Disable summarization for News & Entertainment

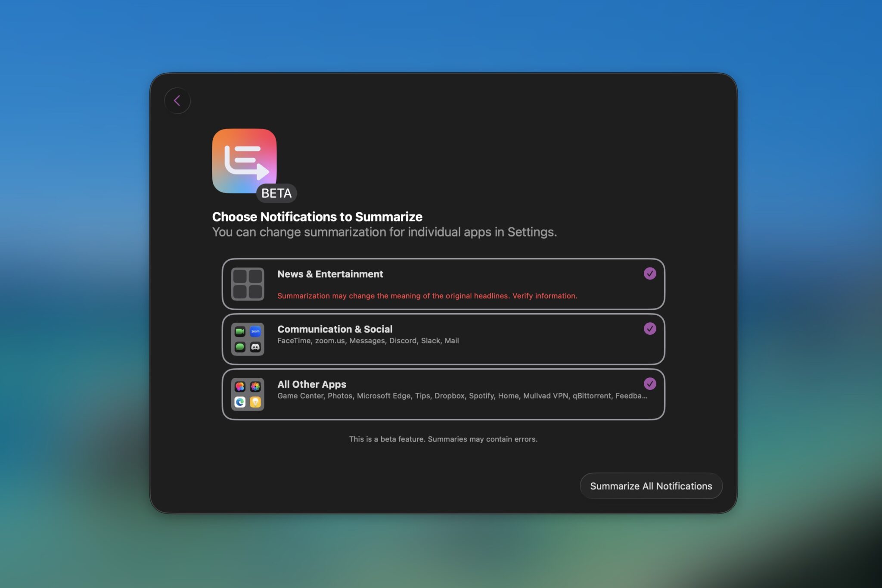tap(650, 274)
